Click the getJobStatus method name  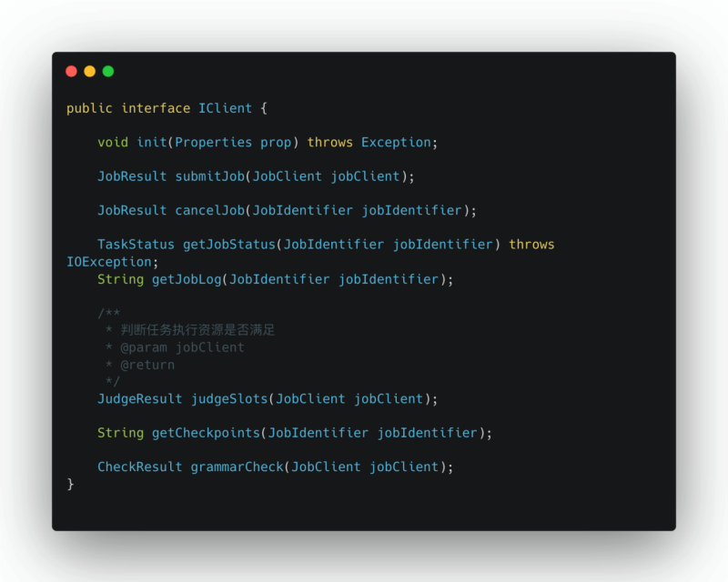tap(229, 245)
